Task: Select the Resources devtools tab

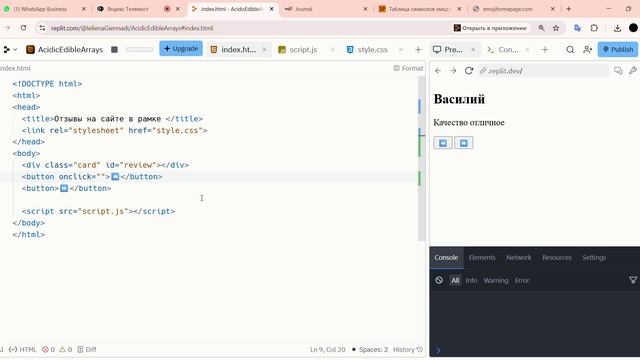Action: (557, 258)
